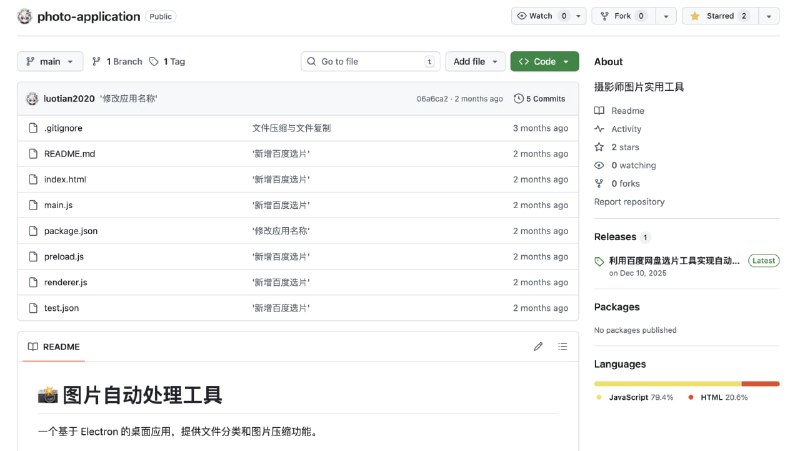Click the tag icon of the latest release
800x451 pixels.
599,261
